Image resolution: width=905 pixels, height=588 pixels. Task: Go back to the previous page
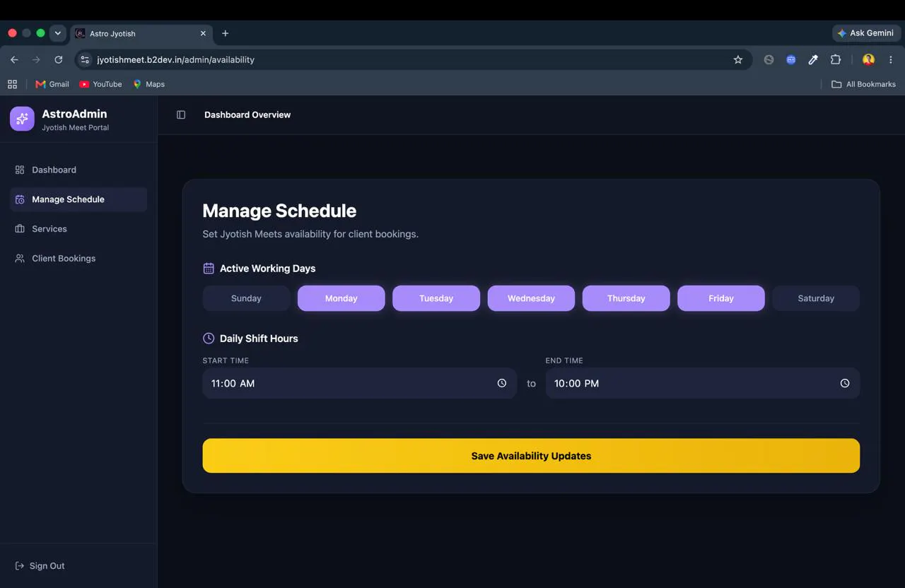pyautogui.click(x=14, y=60)
